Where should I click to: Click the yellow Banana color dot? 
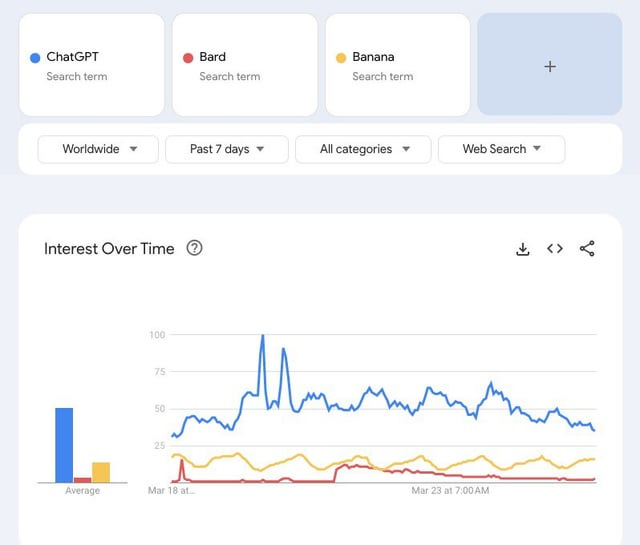click(341, 58)
